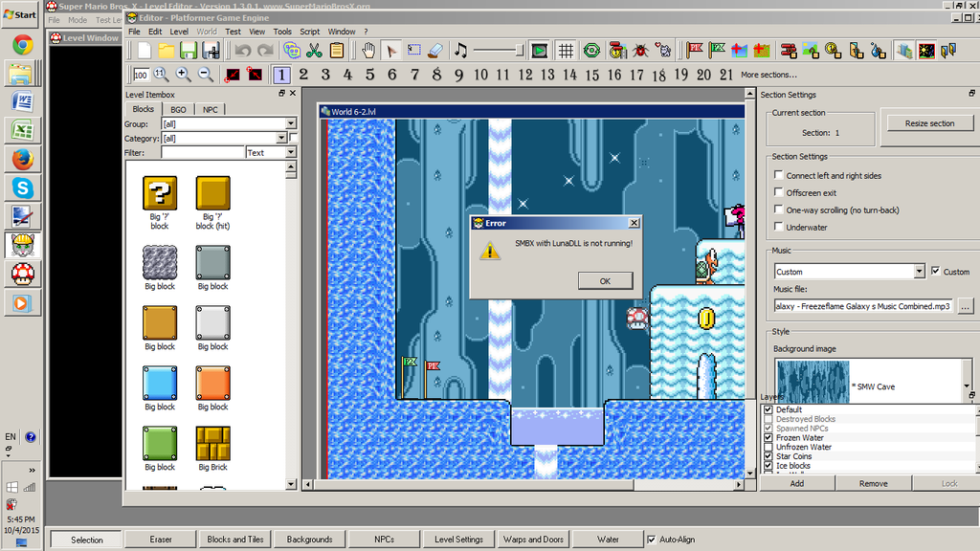The image size is (980, 551).
Task: Select the Big Brick thumbnail
Action: [212, 443]
